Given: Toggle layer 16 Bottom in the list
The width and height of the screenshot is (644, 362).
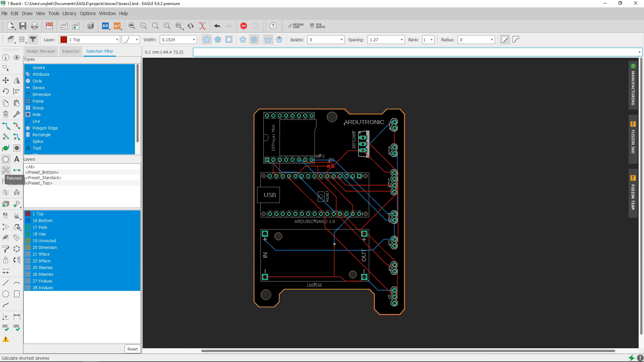Looking at the screenshot, I should (42, 221).
